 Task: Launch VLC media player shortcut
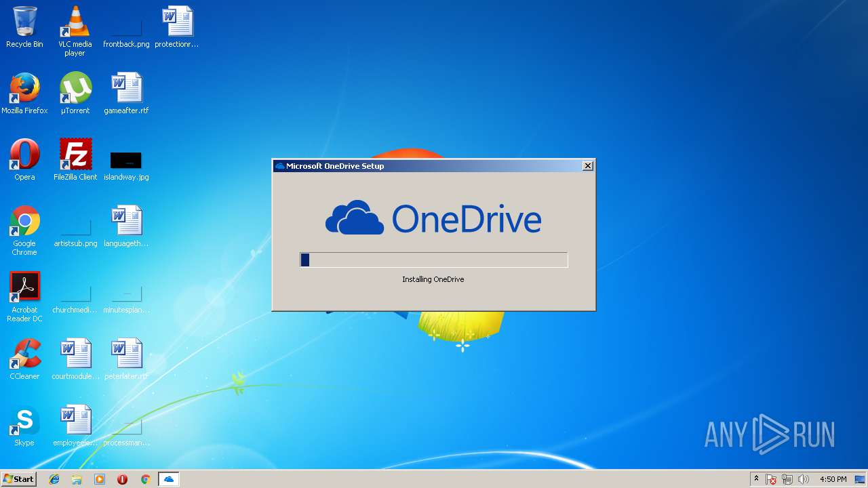(75, 31)
